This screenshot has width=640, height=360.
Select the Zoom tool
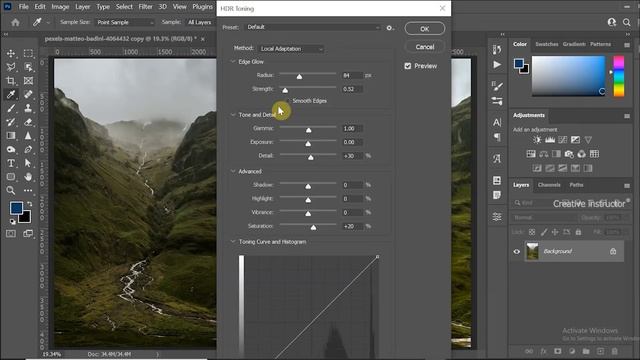(11, 190)
